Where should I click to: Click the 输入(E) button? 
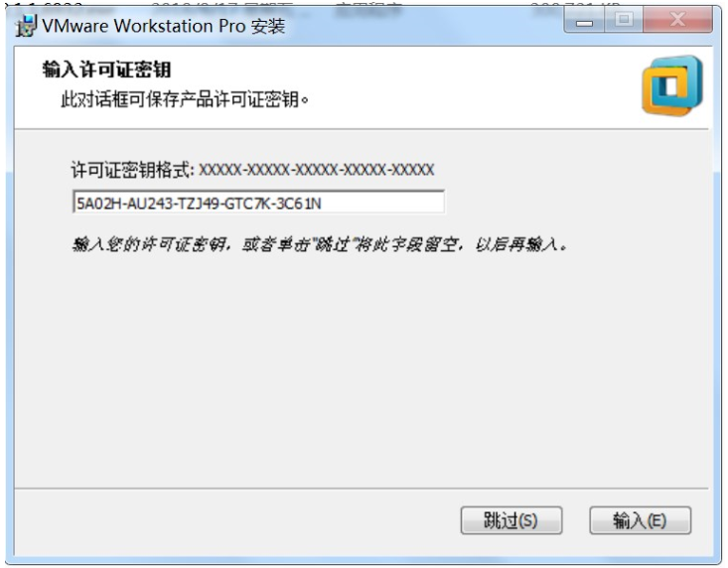point(641,520)
